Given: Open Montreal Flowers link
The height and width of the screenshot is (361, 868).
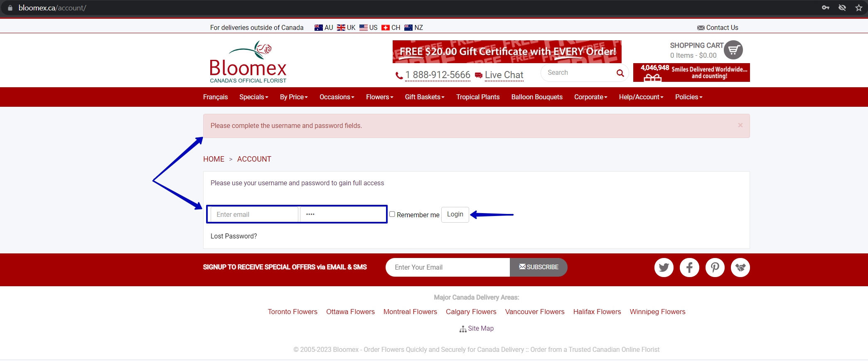Looking at the screenshot, I should pos(410,312).
